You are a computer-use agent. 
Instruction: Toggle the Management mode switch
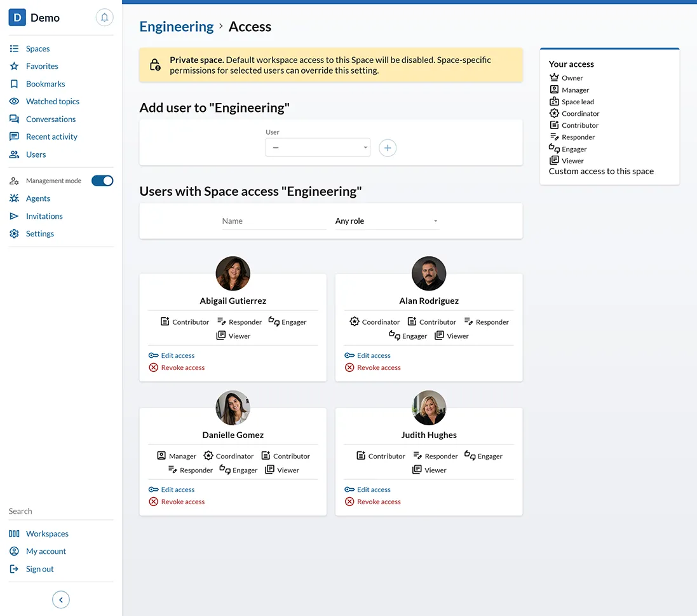point(102,181)
